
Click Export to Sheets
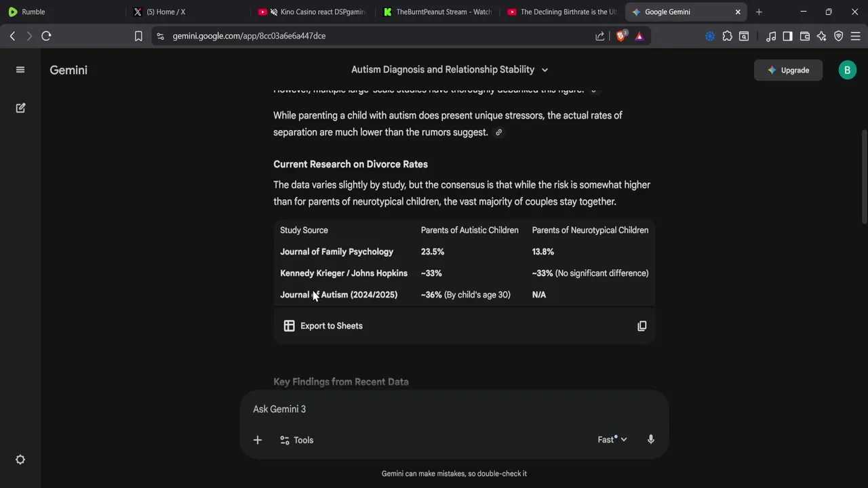click(323, 326)
